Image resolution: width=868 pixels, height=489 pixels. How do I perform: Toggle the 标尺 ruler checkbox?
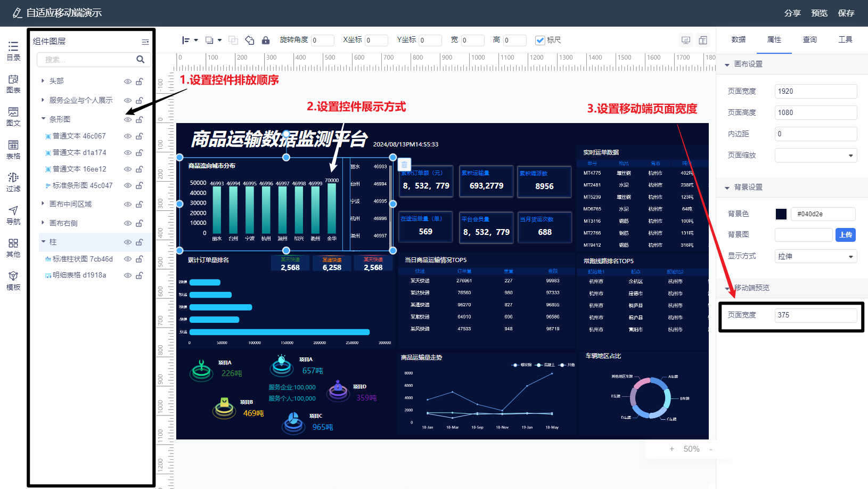pos(540,40)
